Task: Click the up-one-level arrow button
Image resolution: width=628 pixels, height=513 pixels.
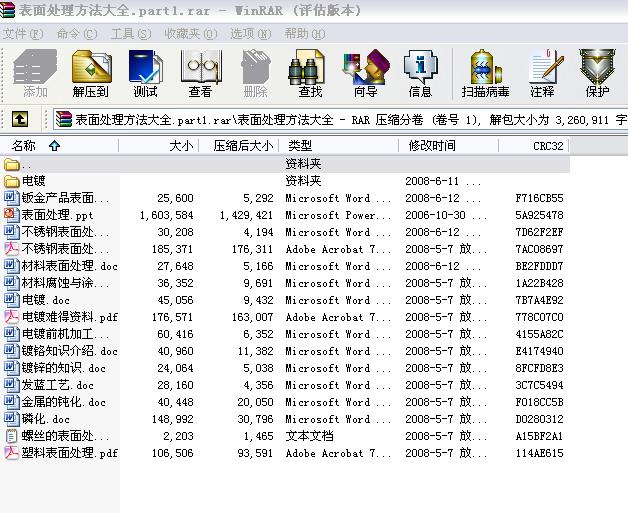Action: (20, 119)
